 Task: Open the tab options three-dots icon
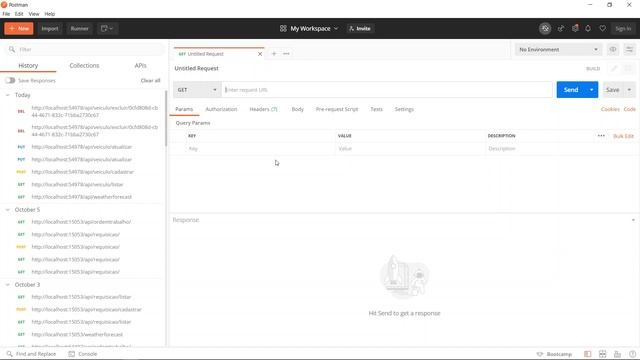286,53
